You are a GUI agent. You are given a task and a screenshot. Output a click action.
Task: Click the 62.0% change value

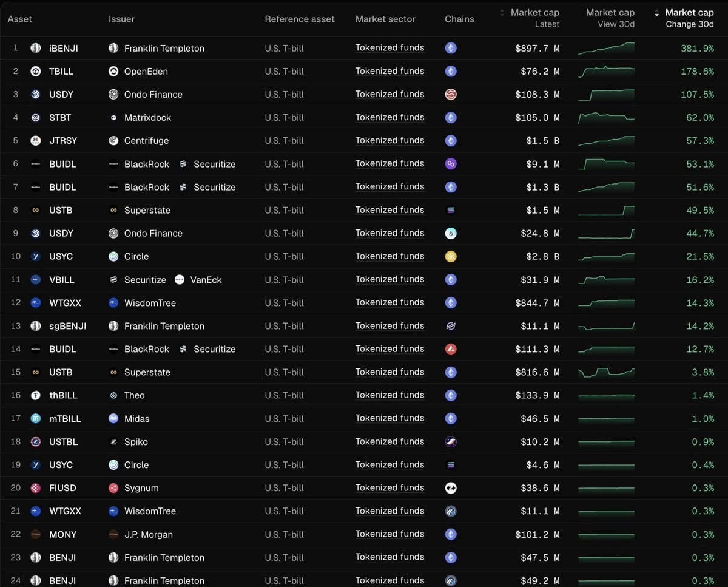click(700, 118)
